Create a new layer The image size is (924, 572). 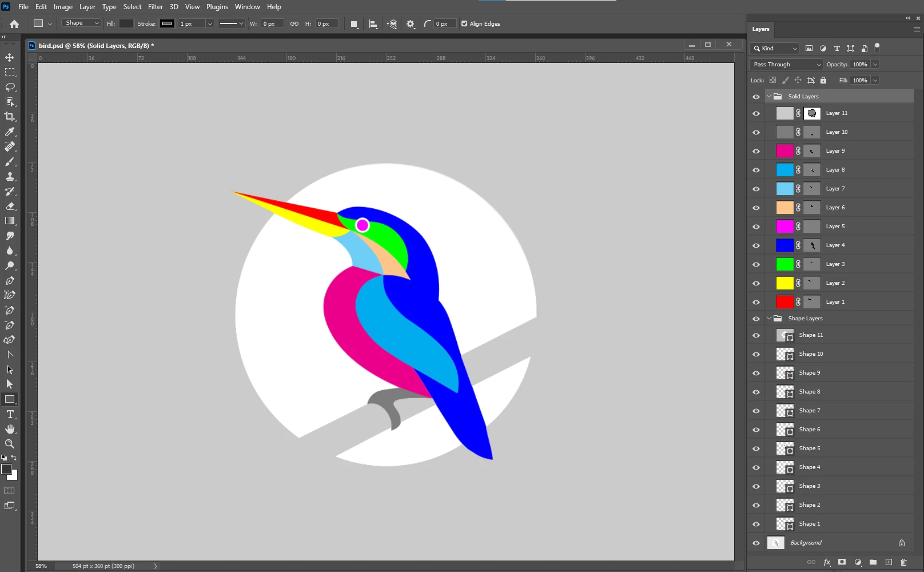[x=889, y=562]
